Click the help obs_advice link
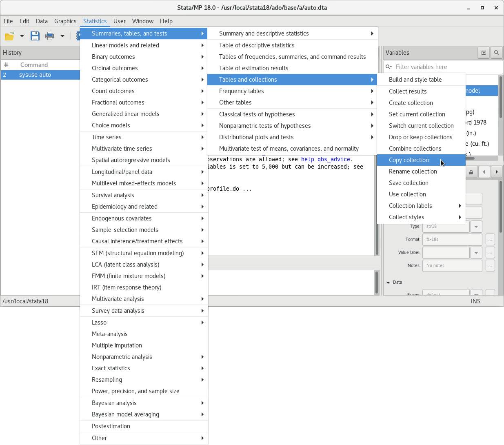504x445 pixels. [326, 159]
